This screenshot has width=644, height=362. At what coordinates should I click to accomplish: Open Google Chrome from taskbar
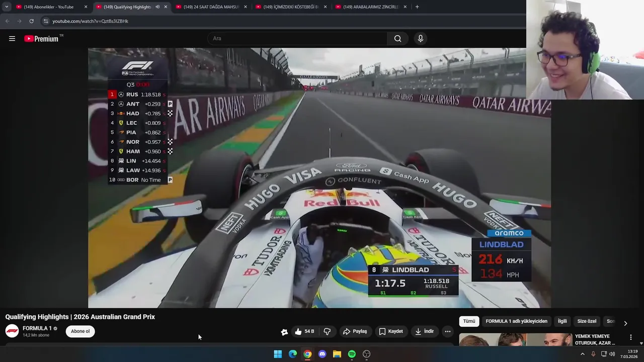pos(307,354)
